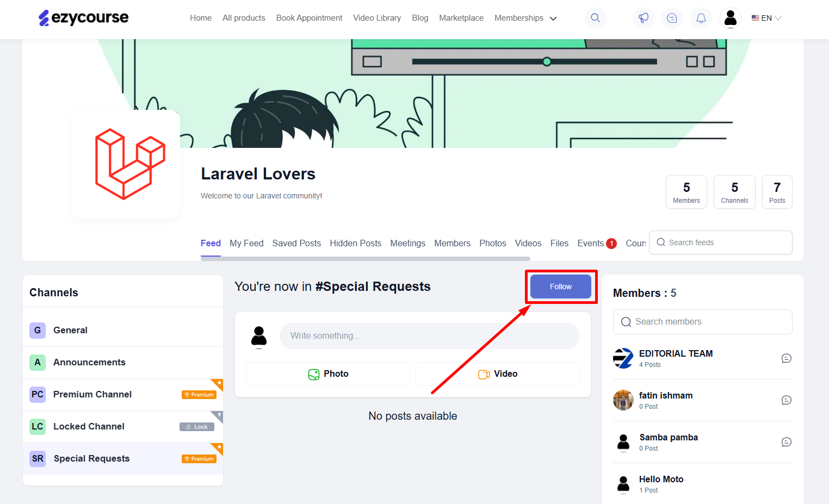
Task: Switch to My Feed tab
Action: pos(246,243)
